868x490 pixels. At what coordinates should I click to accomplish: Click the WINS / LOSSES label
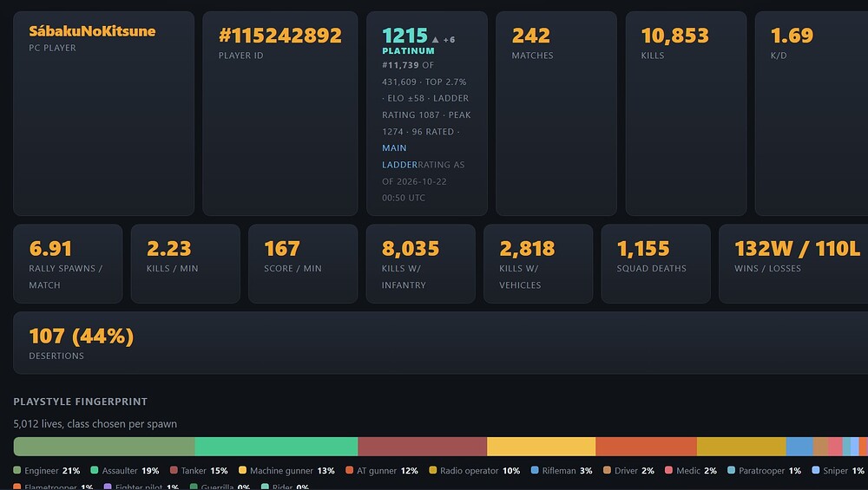768,268
